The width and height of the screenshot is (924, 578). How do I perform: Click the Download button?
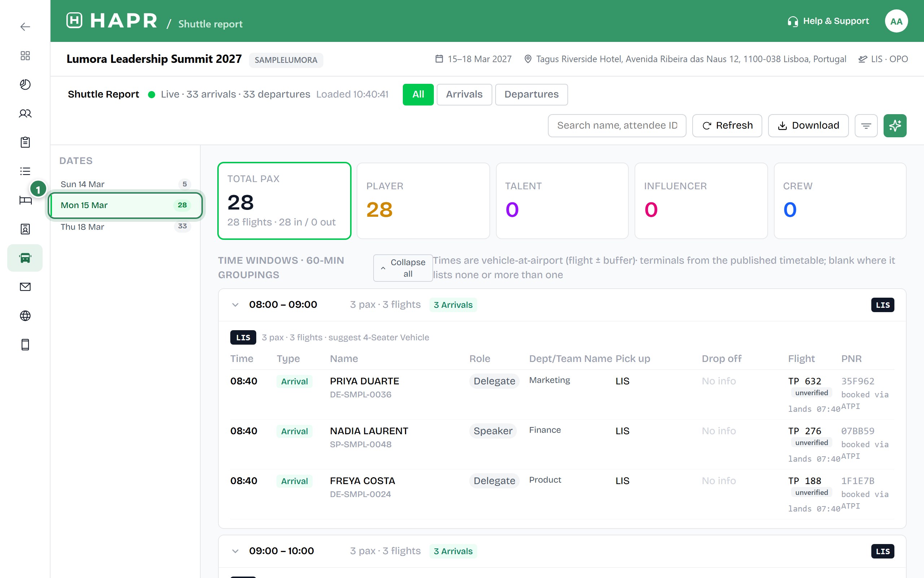[808, 125]
